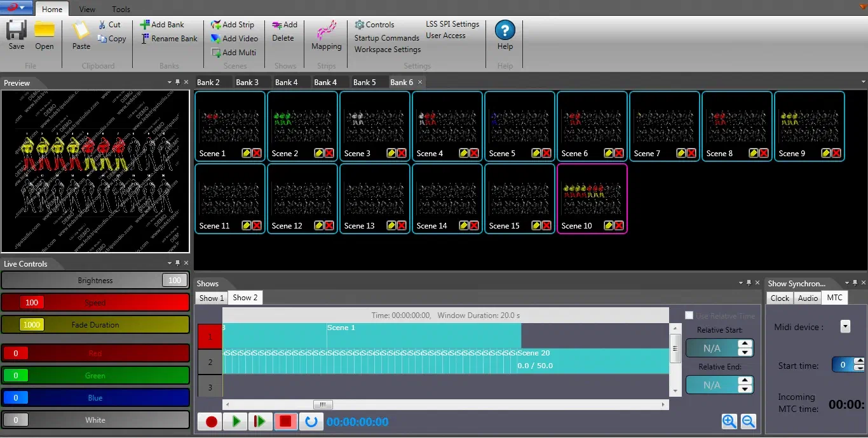Delete Scene 1 with its red X
The image size is (868, 438).
[257, 154]
